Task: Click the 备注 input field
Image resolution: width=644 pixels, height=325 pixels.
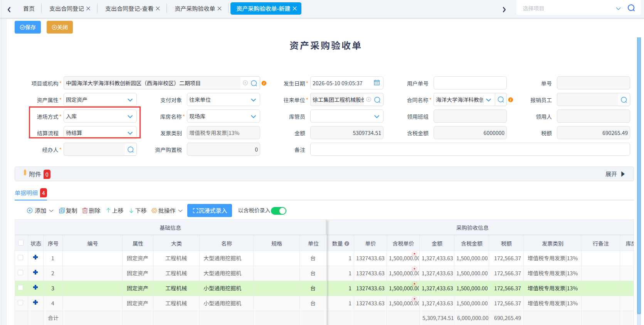Action: coord(470,150)
